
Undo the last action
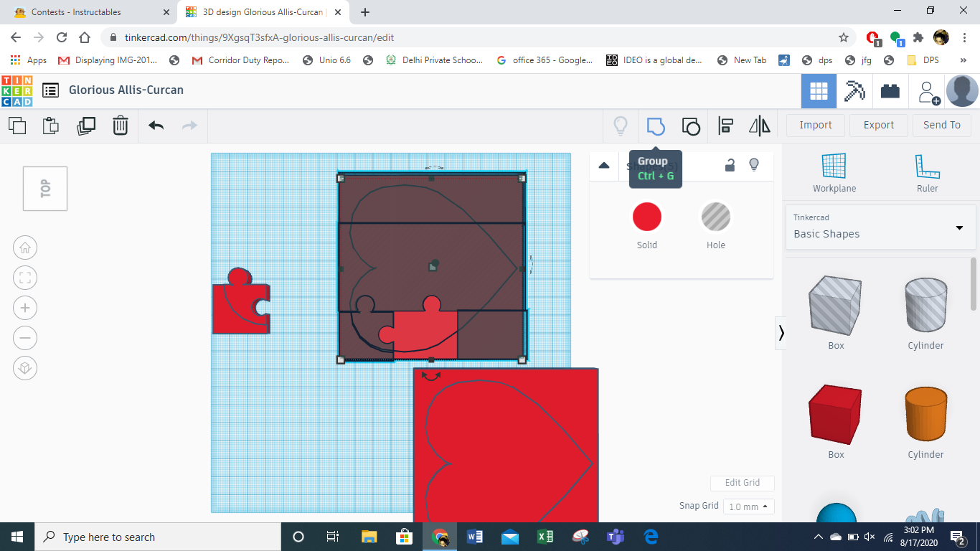coord(156,126)
